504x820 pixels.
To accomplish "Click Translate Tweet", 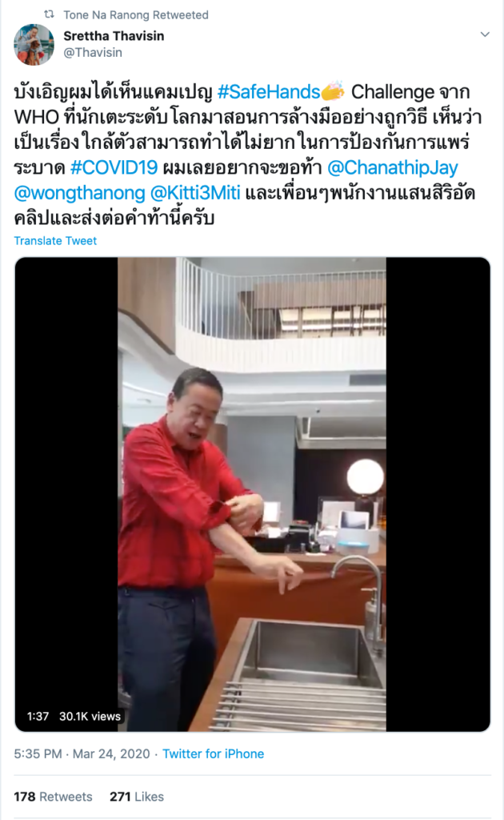I will pyautogui.click(x=55, y=240).
